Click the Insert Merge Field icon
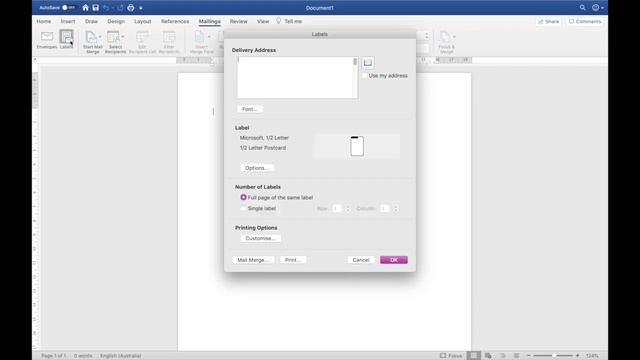This screenshot has height=360, width=640. pos(199,37)
